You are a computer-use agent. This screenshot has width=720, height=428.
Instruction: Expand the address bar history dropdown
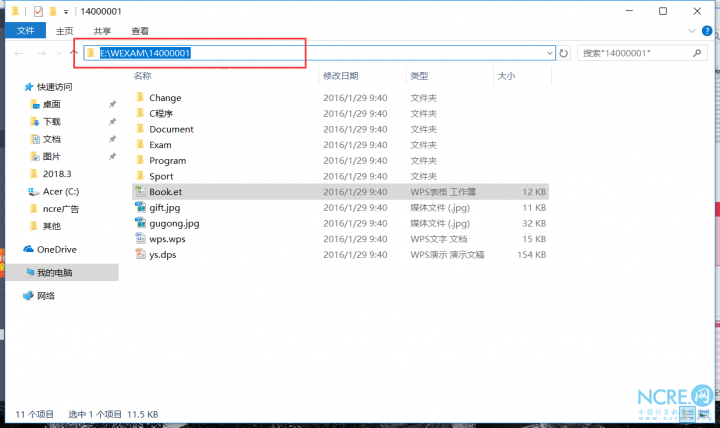[x=550, y=53]
